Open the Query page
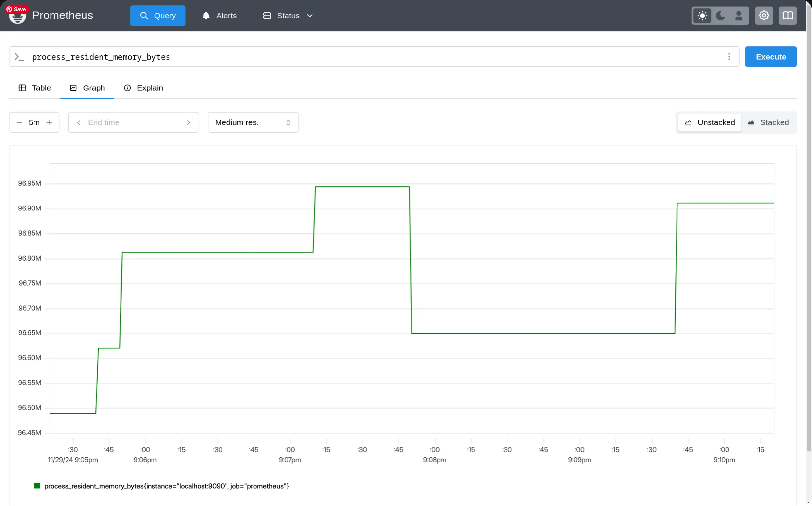This screenshot has height=506, width=812. coord(157,16)
